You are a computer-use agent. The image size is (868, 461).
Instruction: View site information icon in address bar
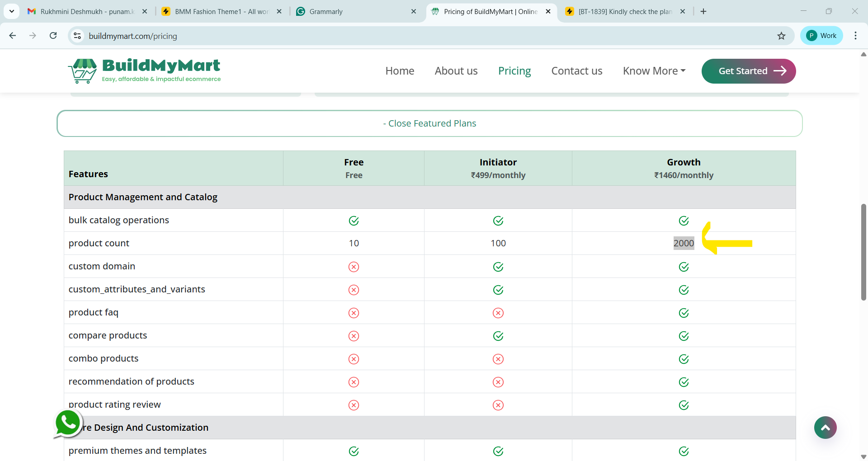77,36
